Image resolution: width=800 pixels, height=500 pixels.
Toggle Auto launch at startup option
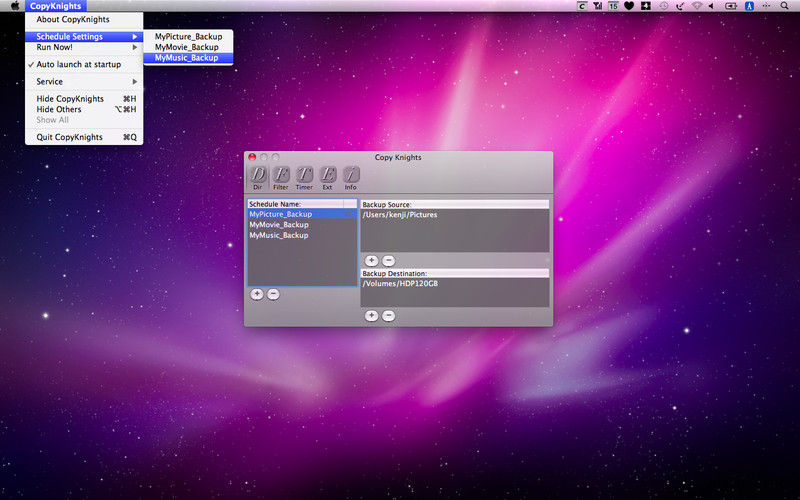click(84, 64)
